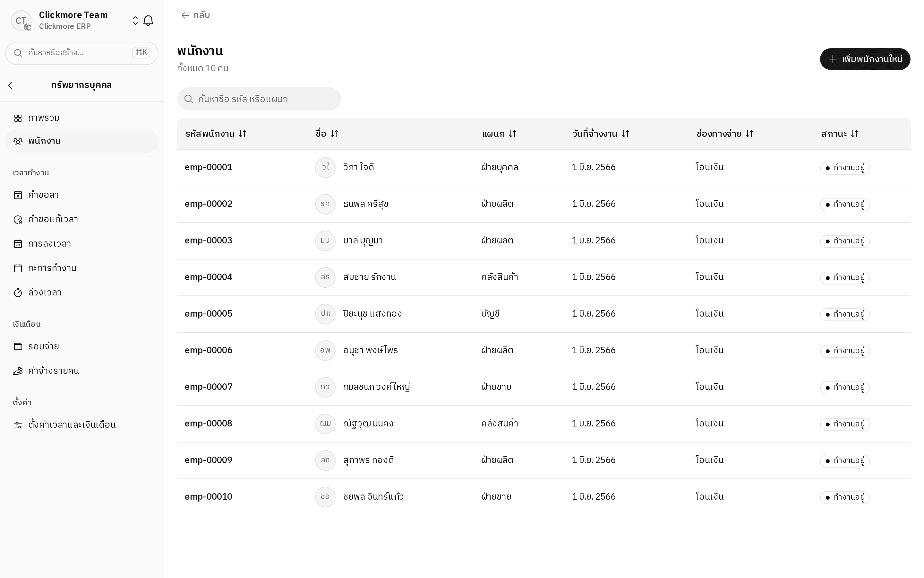Click the การลงเวลา calendar icon

coord(18,244)
